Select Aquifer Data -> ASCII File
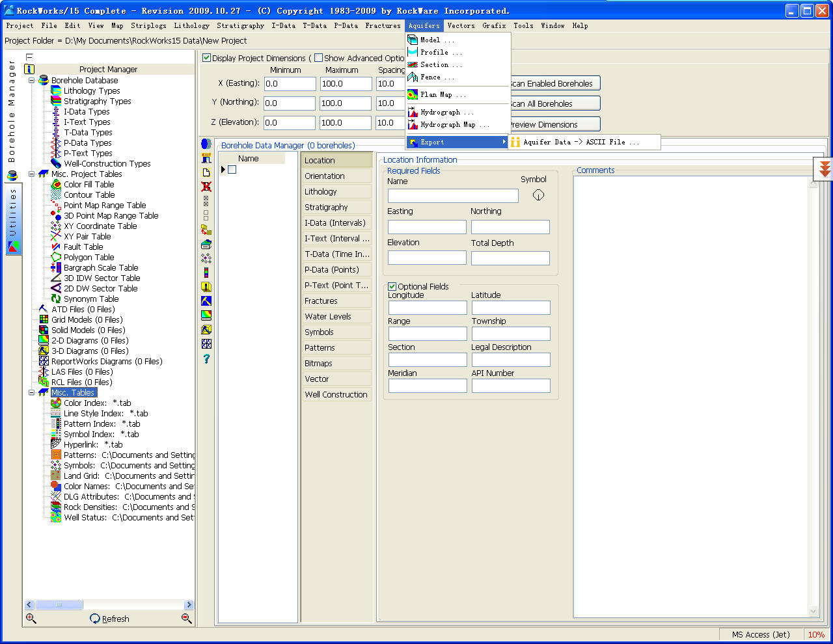The image size is (833, 644). pyautogui.click(x=584, y=142)
